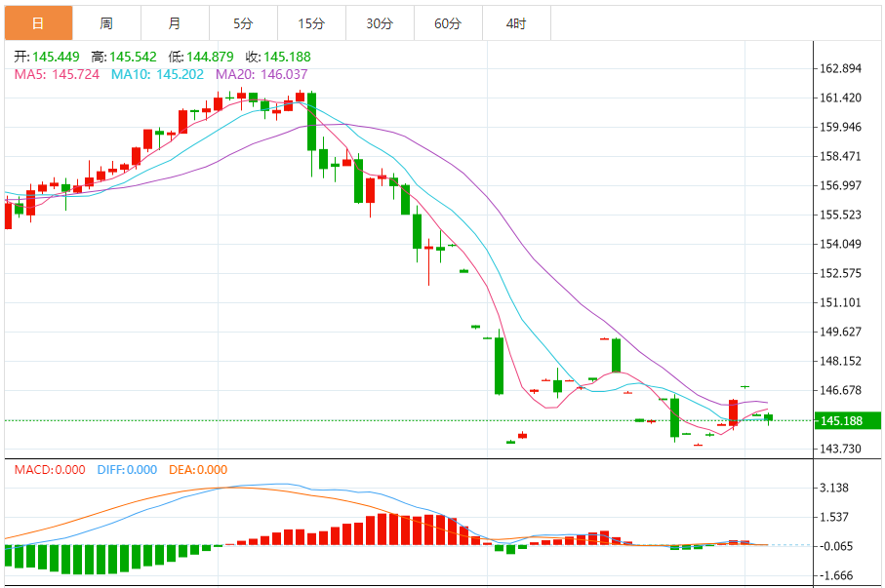Click the 155.523 price axis label
The width and height of the screenshot is (885, 588).
tap(840, 215)
